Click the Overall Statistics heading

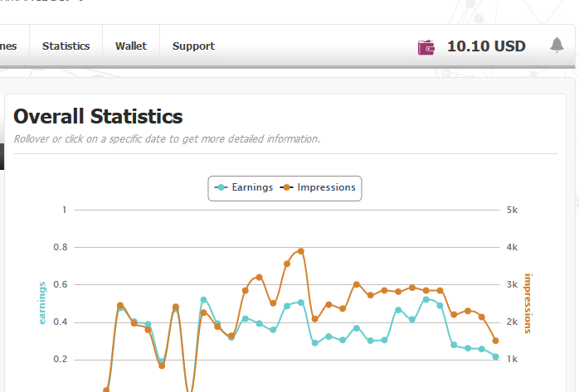click(x=98, y=117)
